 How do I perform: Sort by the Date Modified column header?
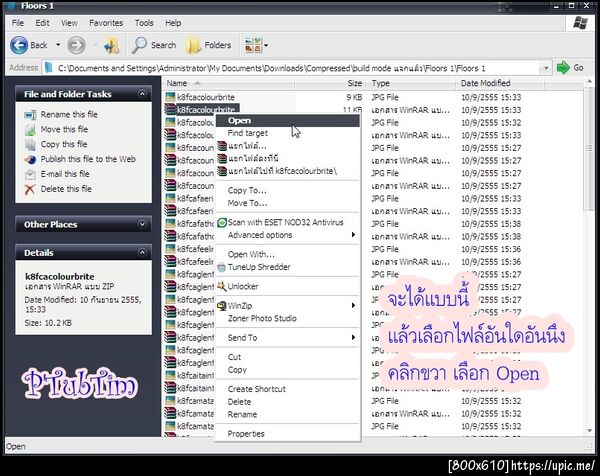coord(499,83)
